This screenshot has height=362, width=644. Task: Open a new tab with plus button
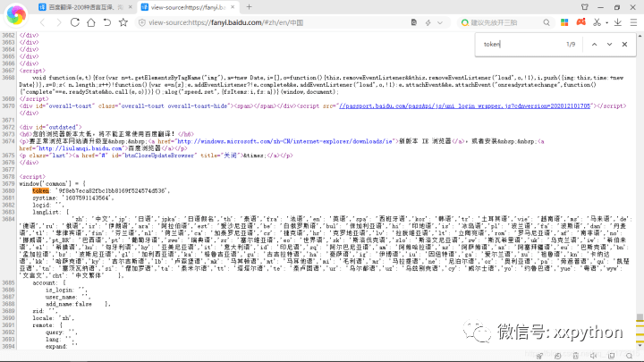point(249,7)
